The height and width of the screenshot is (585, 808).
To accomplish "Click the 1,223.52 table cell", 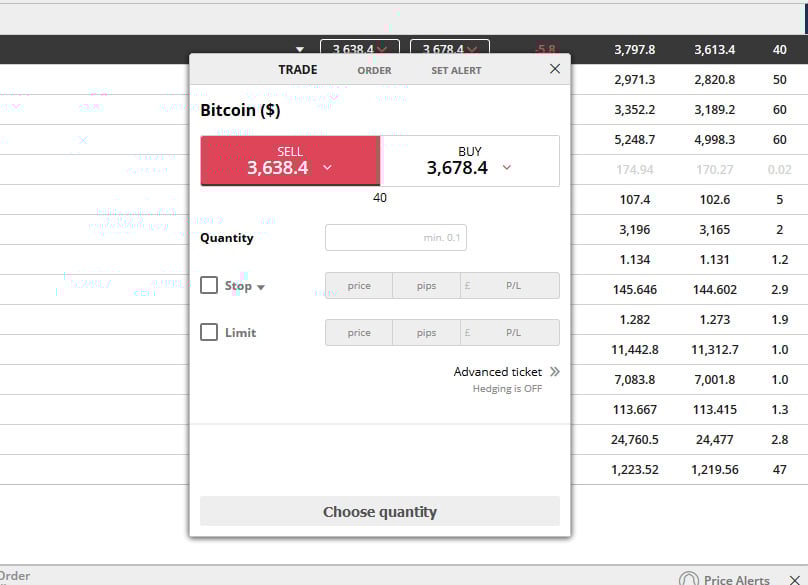I will tap(635, 470).
